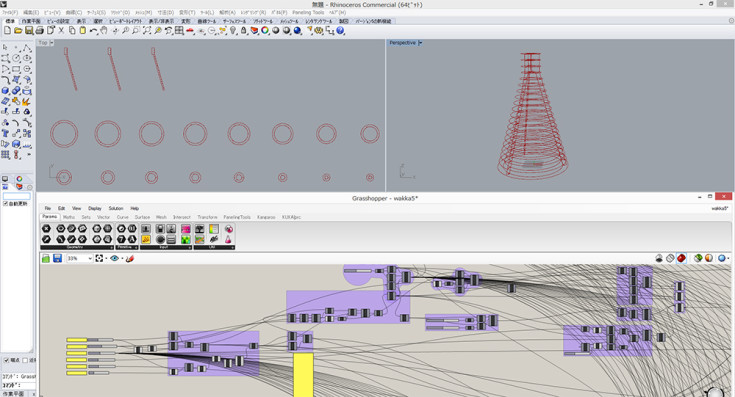Open the Grasshopper Solution menu

(116, 208)
